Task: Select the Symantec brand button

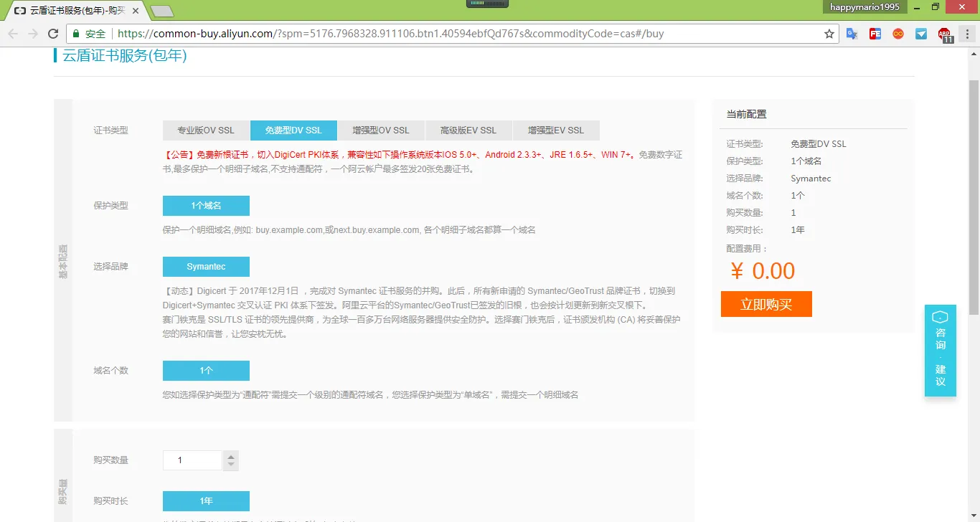Action: pyautogui.click(x=206, y=267)
